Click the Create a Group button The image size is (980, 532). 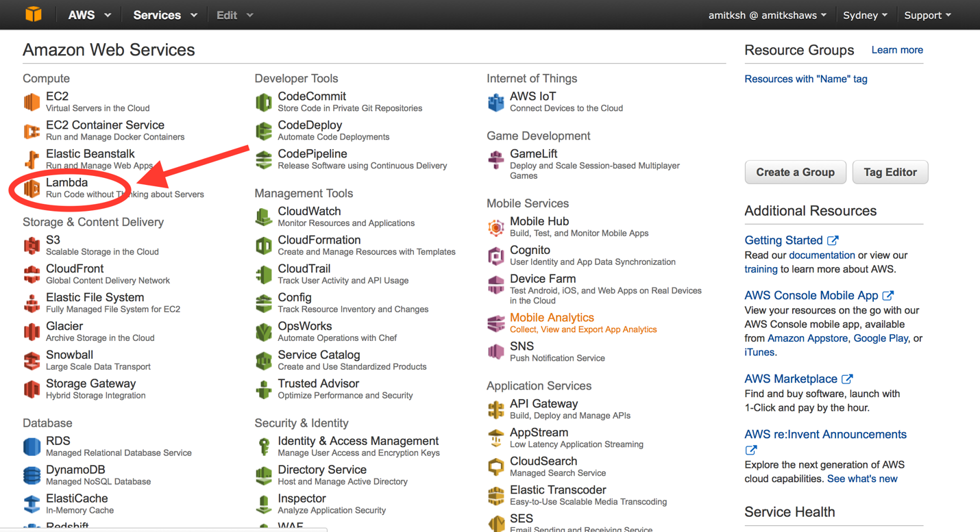pyautogui.click(x=795, y=173)
